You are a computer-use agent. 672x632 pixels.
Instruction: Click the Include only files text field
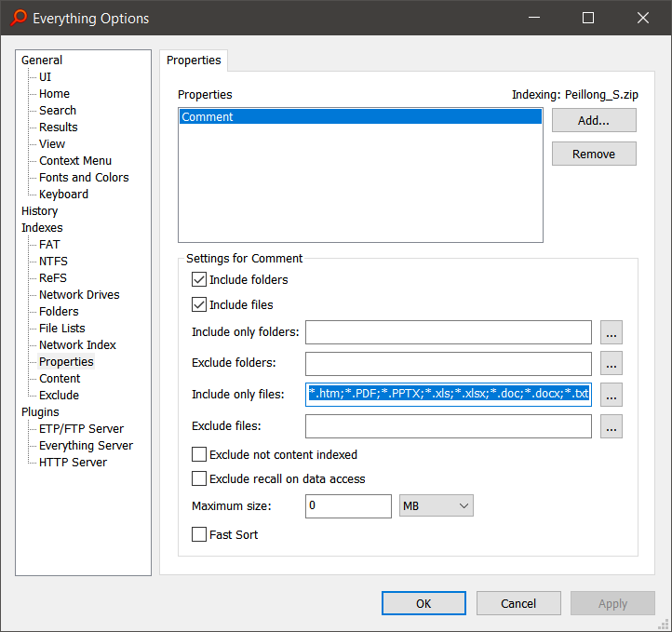[449, 395]
